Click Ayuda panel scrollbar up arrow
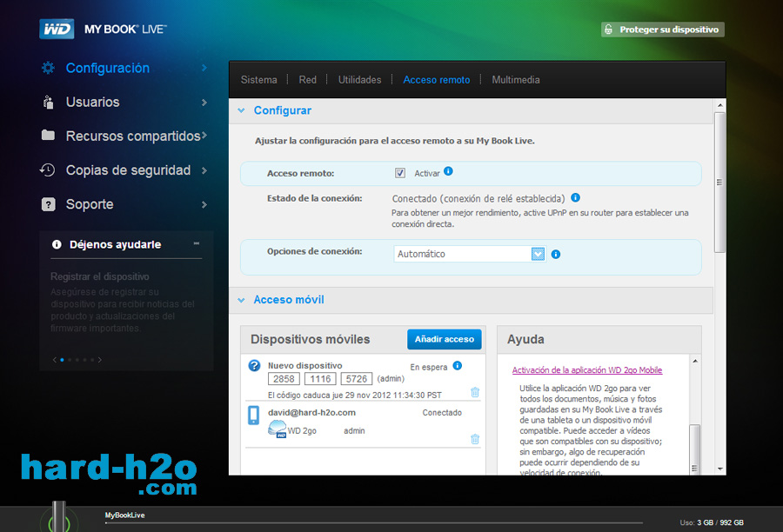783x532 pixels. 695,361
